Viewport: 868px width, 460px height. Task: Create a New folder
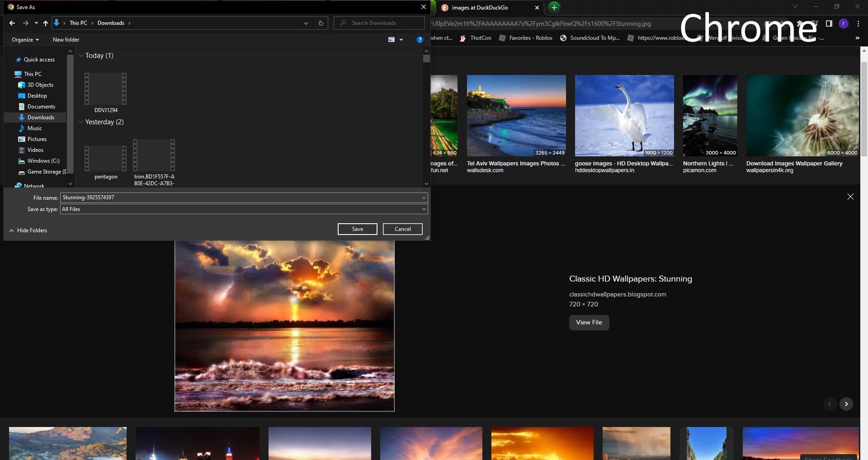(x=66, y=40)
